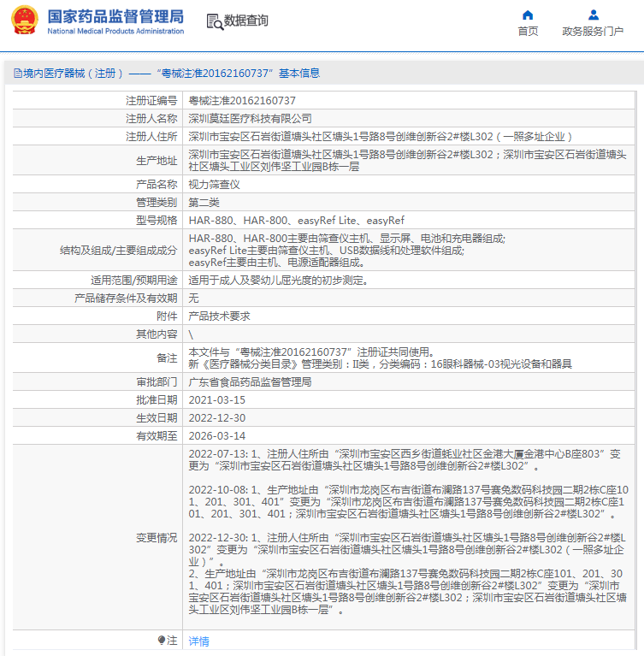
Task: Click the 结构及组成 description text
Action: (x=347, y=251)
